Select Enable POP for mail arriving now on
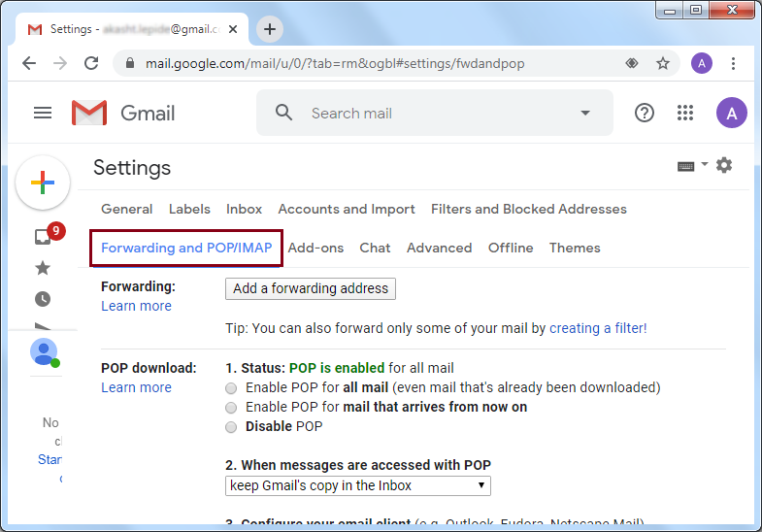The width and height of the screenshot is (762, 532). point(231,407)
